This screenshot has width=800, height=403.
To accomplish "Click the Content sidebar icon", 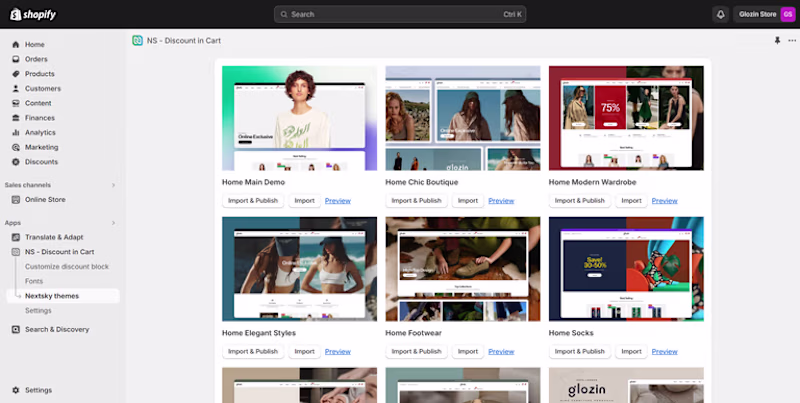I will coord(16,103).
